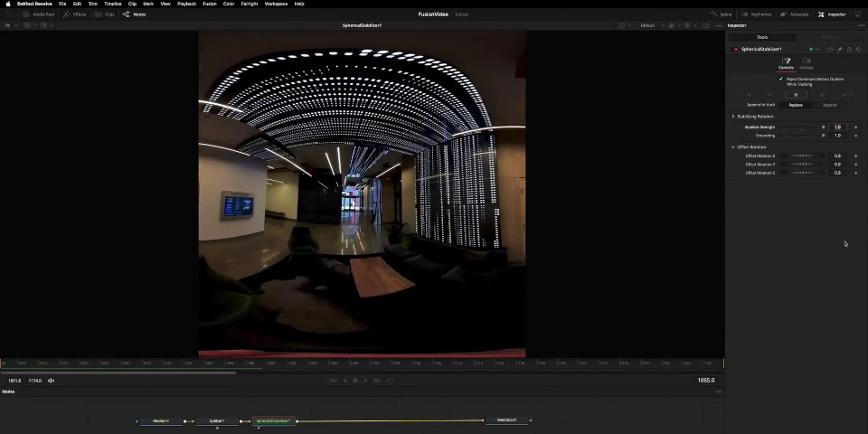Select Append for Append to track
Image resolution: width=868 pixels, height=434 pixels.
tap(829, 105)
